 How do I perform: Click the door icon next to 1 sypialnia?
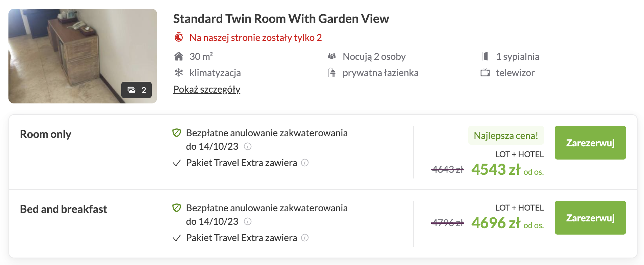486,56
